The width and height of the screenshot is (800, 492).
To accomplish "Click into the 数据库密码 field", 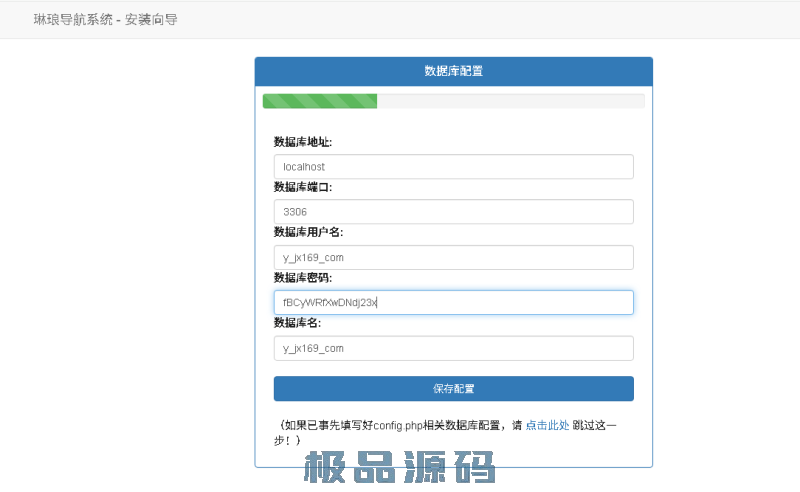I will [x=454, y=303].
